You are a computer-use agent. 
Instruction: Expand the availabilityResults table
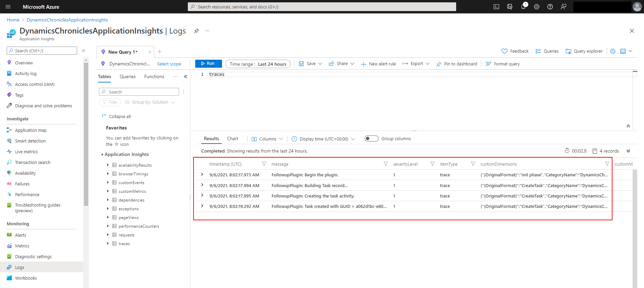(108, 165)
